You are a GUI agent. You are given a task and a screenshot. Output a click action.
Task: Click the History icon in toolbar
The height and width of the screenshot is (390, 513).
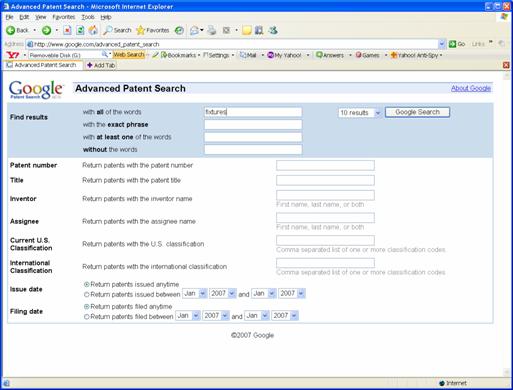point(179,30)
